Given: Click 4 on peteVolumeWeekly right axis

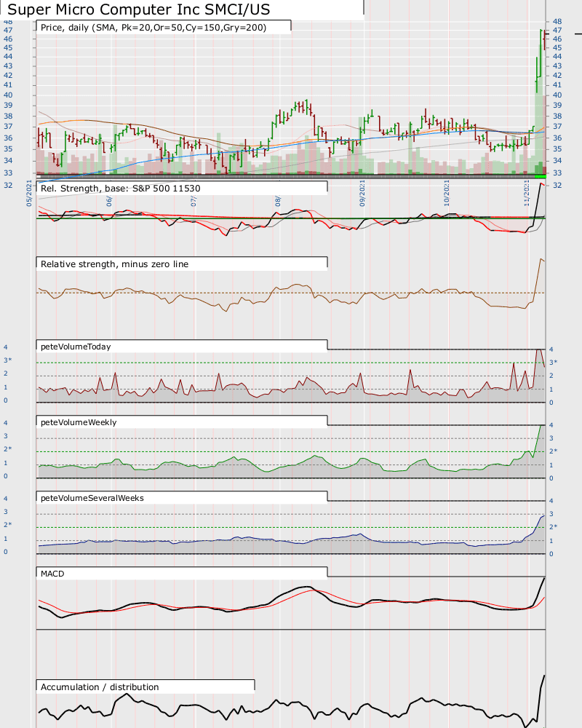Looking at the screenshot, I should [551, 425].
